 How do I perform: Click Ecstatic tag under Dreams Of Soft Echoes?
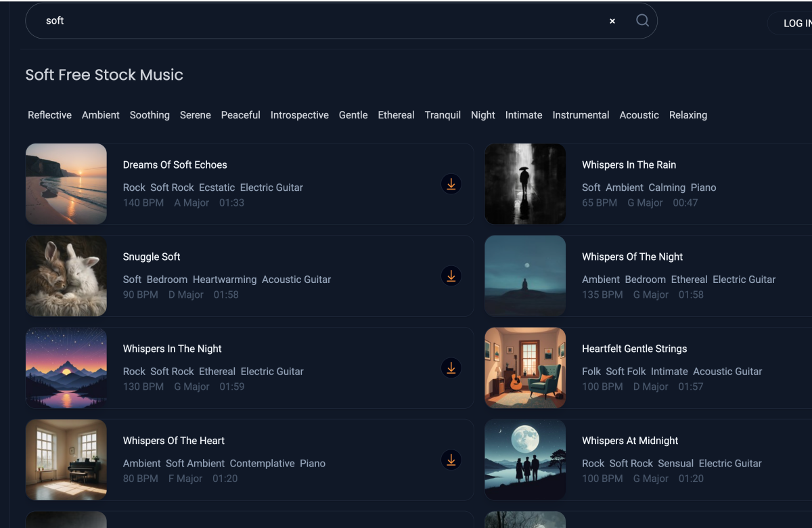[x=217, y=188]
